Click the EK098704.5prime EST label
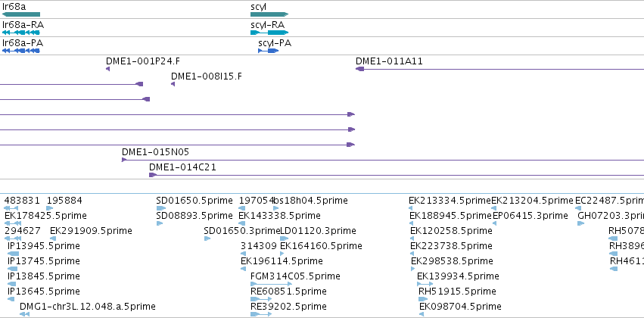The height and width of the screenshot is (318, 644). 460,307
